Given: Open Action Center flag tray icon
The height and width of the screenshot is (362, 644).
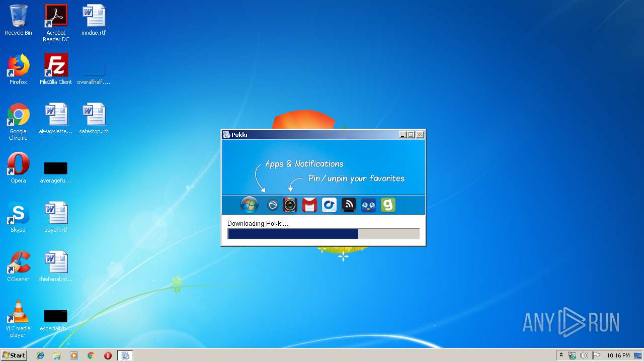Looking at the screenshot, I should pos(596,355).
